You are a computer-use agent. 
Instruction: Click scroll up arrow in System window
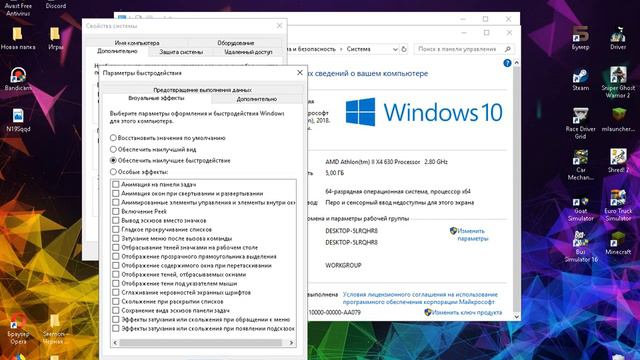click(516, 63)
